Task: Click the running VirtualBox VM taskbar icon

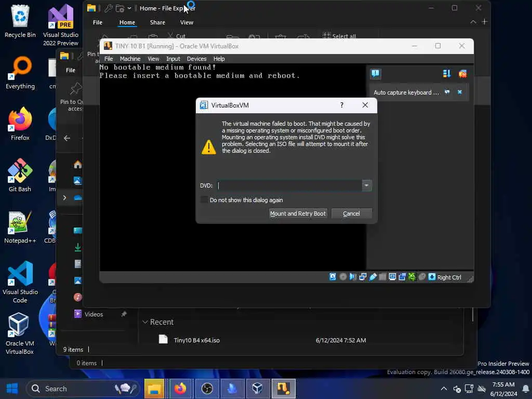Action: tap(283, 389)
